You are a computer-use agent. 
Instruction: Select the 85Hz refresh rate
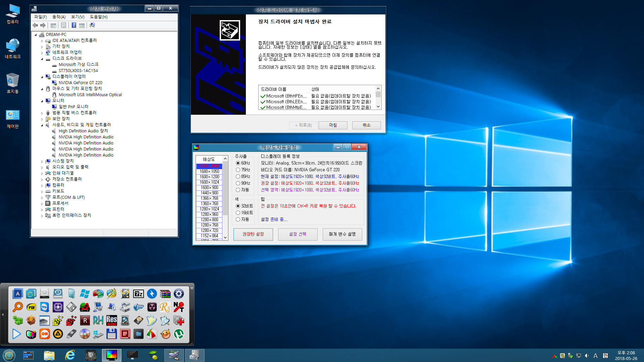(243, 177)
